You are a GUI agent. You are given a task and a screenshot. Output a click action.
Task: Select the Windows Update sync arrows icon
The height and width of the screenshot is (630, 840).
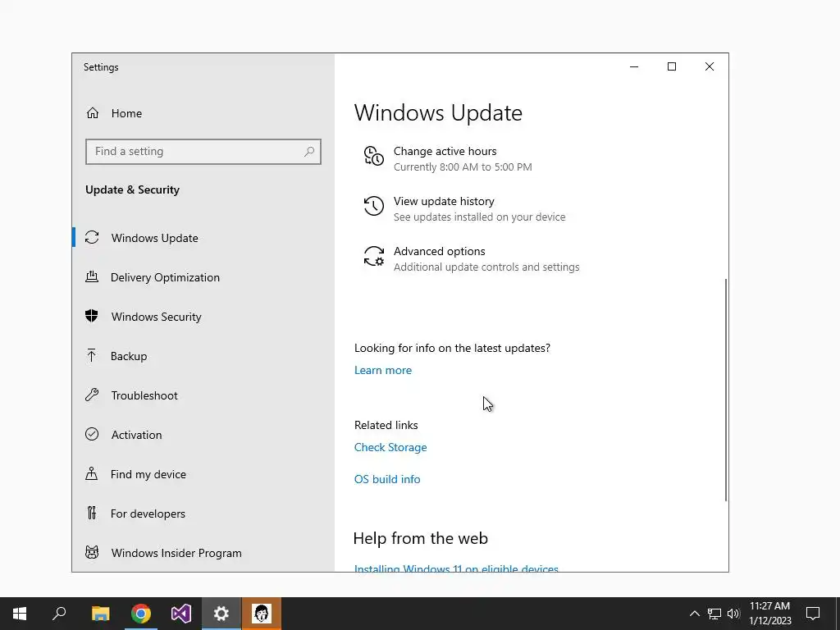click(x=92, y=237)
